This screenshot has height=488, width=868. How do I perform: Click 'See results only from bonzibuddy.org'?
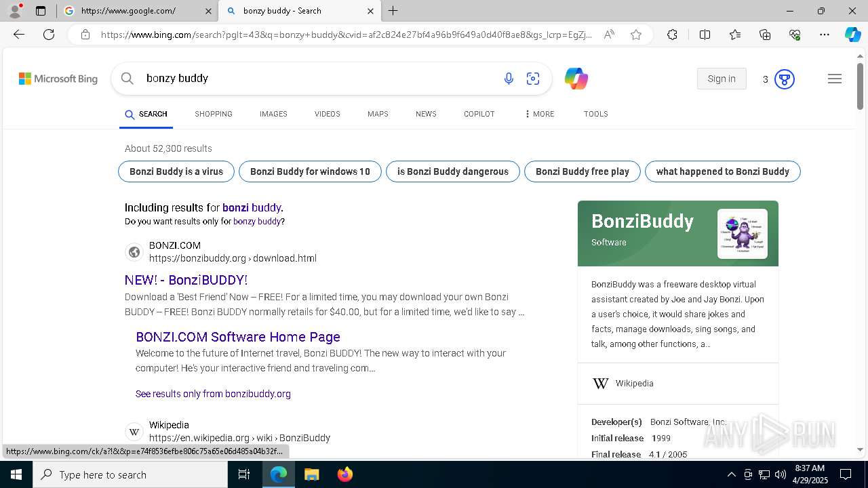[x=213, y=394]
